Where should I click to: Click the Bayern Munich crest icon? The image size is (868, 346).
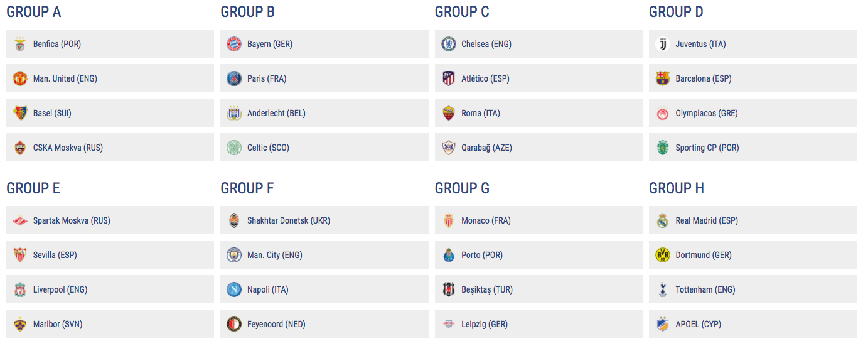[x=234, y=44]
